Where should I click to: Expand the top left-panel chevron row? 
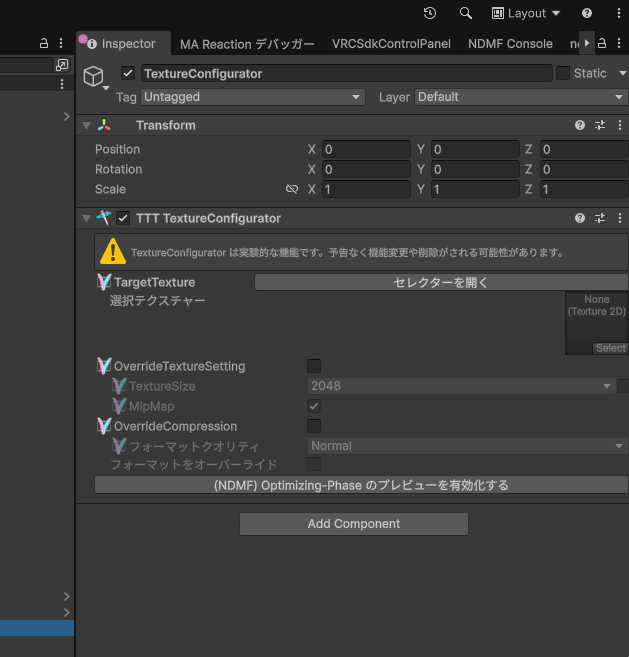[x=67, y=116]
